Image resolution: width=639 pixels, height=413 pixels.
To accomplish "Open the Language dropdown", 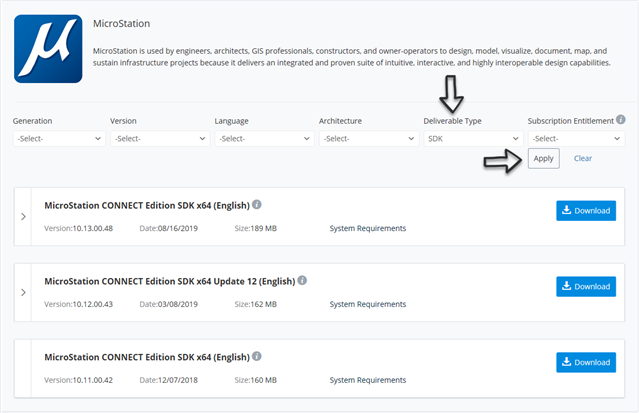I will pos(264,139).
